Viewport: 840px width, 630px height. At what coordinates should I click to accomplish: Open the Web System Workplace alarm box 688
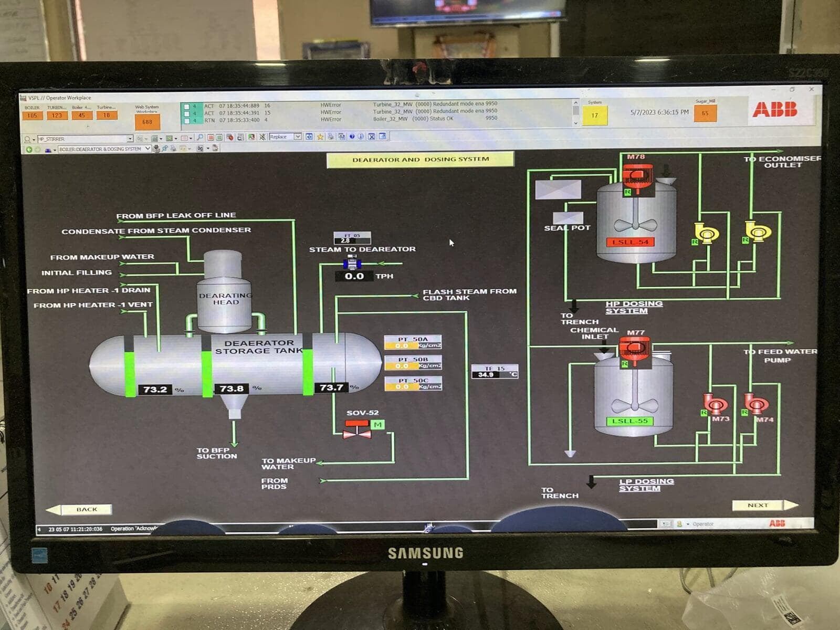coord(147,122)
